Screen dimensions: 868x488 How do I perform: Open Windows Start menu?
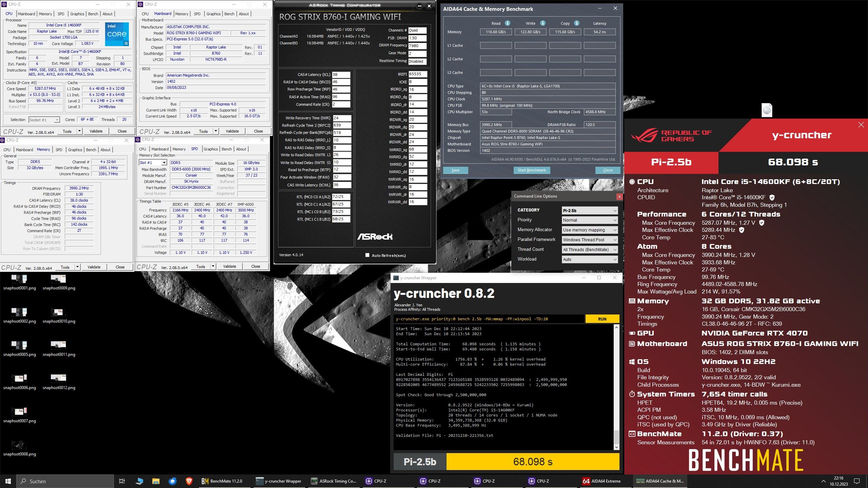coord(8,481)
